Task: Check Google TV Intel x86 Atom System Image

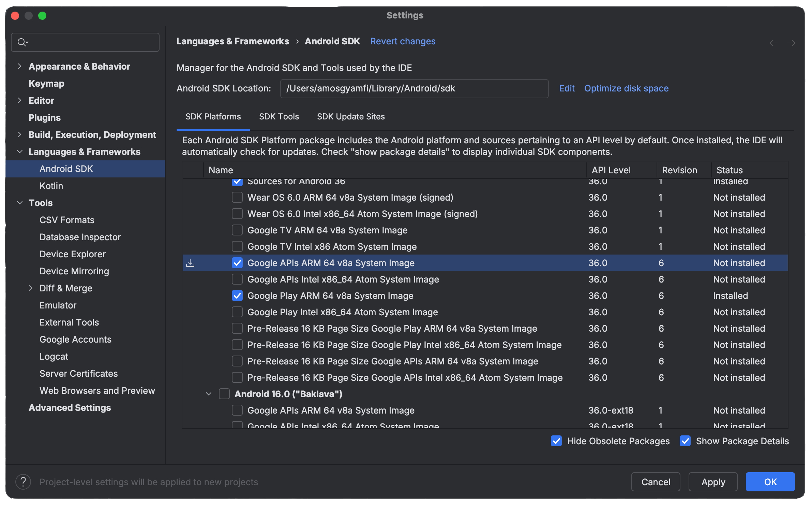Action: click(237, 246)
